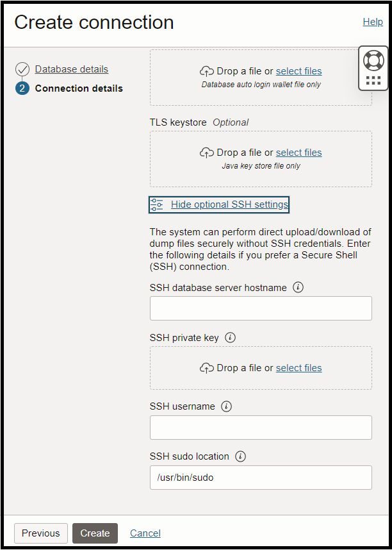
Task: Click the upload cloud icon in SSH private key
Action: 206,368
